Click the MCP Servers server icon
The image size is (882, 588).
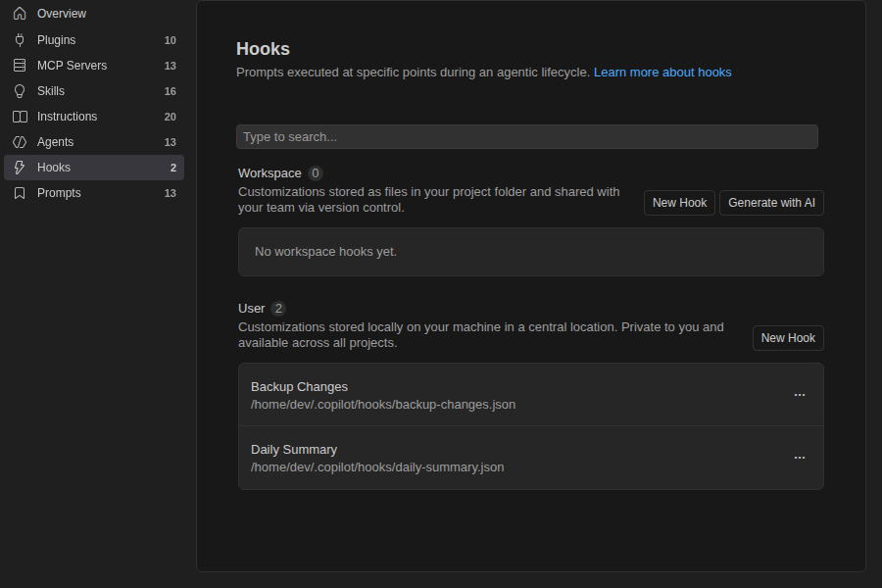pos(20,66)
